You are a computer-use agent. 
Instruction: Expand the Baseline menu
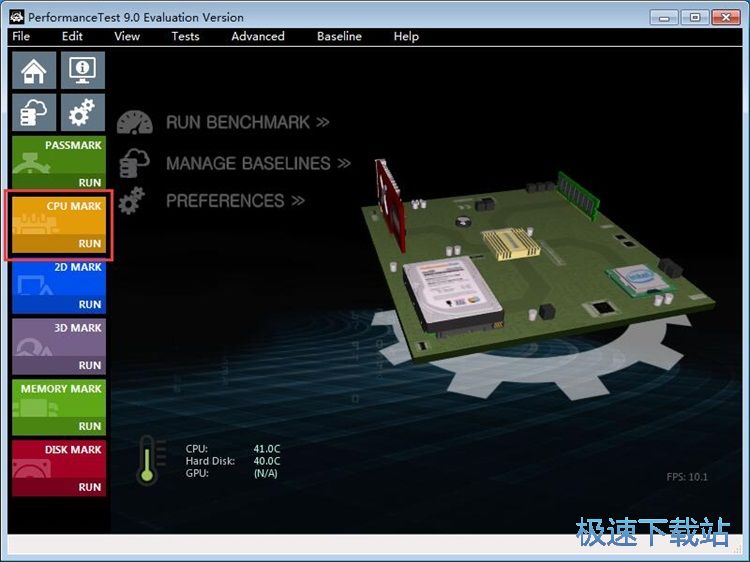[x=339, y=36]
